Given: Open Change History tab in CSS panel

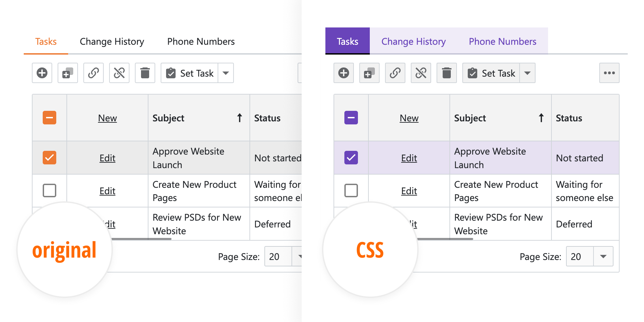Looking at the screenshot, I should (414, 41).
